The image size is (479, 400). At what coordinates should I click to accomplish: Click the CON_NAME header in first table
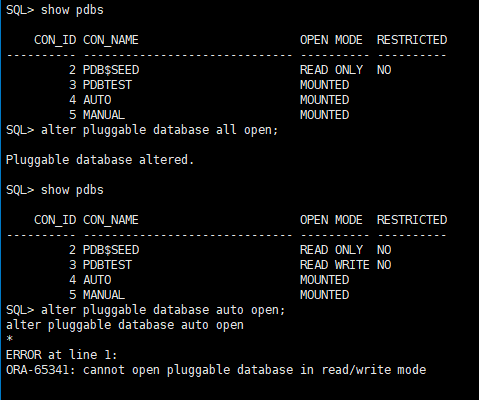(x=111, y=40)
